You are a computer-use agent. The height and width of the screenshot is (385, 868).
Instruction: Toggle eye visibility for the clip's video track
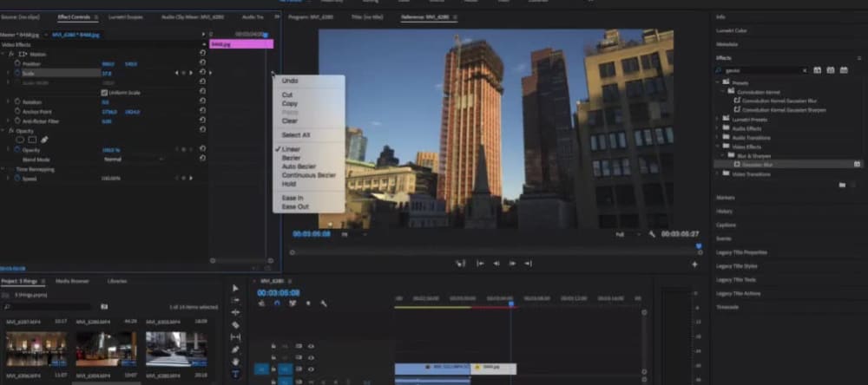(x=311, y=369)
